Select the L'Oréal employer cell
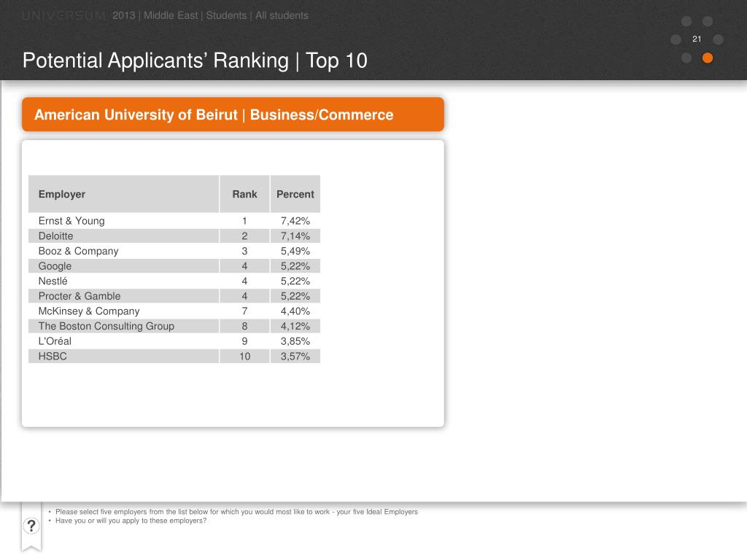747x560 pixels. point(123,341)
